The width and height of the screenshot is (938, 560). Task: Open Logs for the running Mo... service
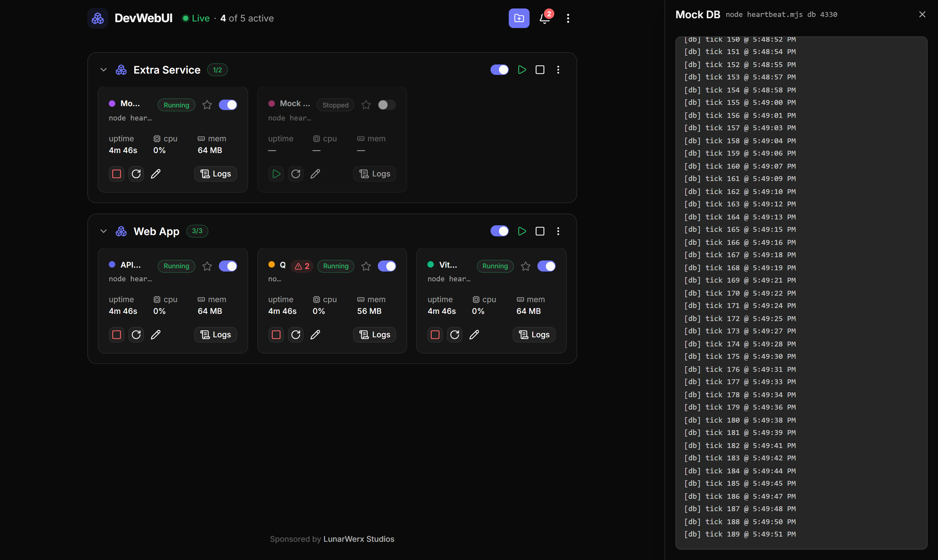click(215, 174)
